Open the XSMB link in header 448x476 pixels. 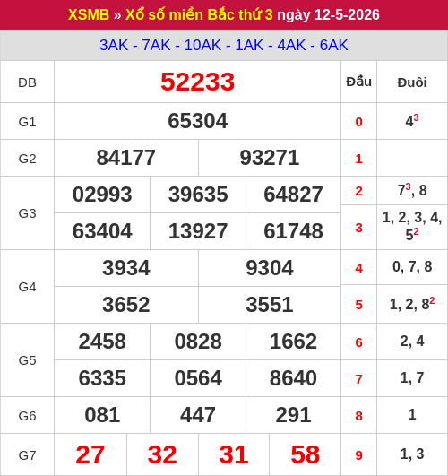(89, 14)
